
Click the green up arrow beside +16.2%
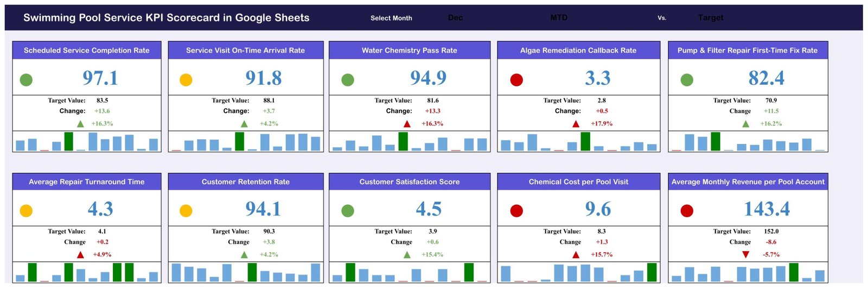pos(745,124)
